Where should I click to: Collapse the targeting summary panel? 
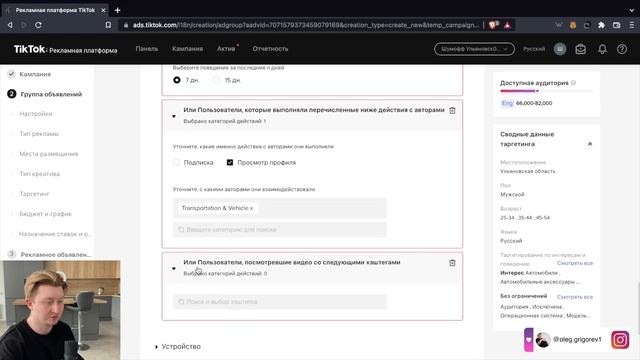pos(589,144)
